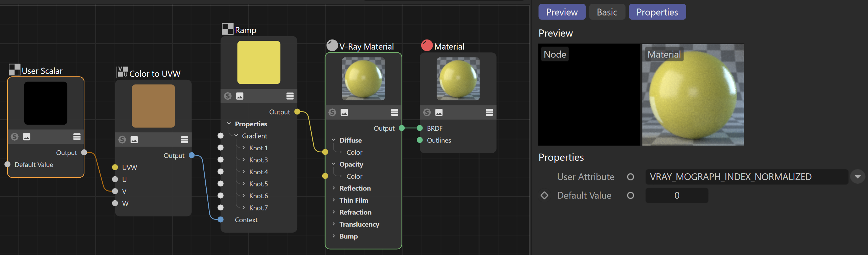Collapse the Properties group in Ramp node
Screen dimensions: 868x255
point(229,124)
